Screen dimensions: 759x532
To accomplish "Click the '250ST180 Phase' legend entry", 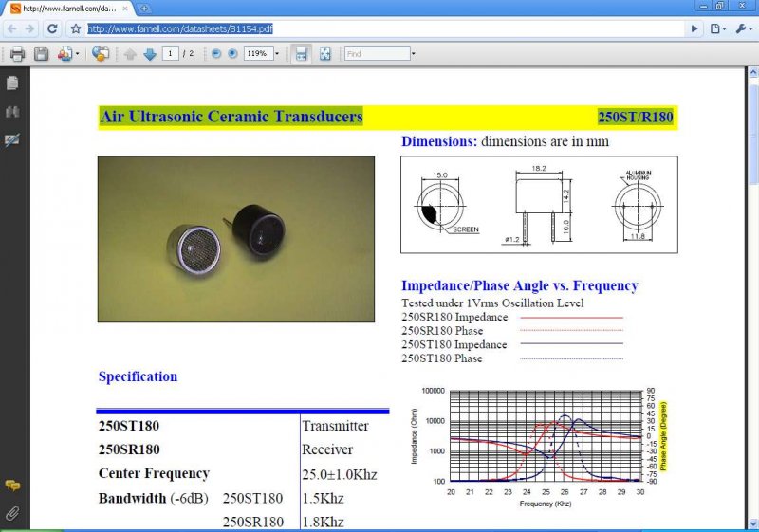I will click(442, 358).
